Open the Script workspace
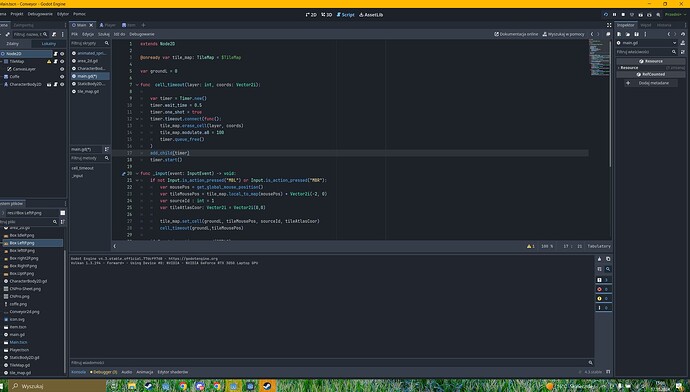The height and width of the screenshot is (392, 690). click(345, 15)
